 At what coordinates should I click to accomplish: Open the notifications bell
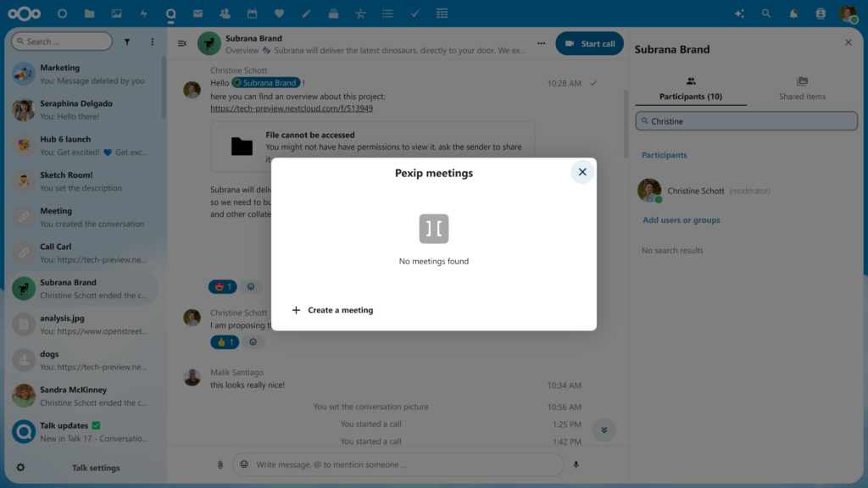coord(795,13)
